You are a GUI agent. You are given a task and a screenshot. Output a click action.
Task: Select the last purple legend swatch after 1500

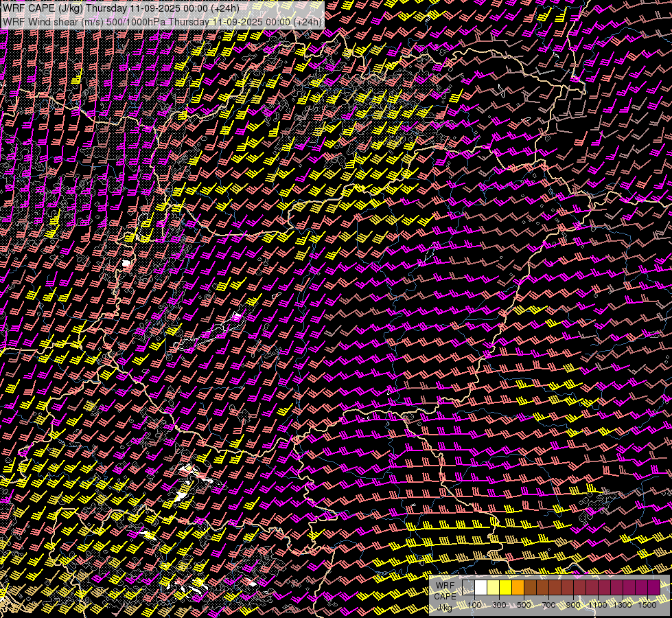coord(653,588)
